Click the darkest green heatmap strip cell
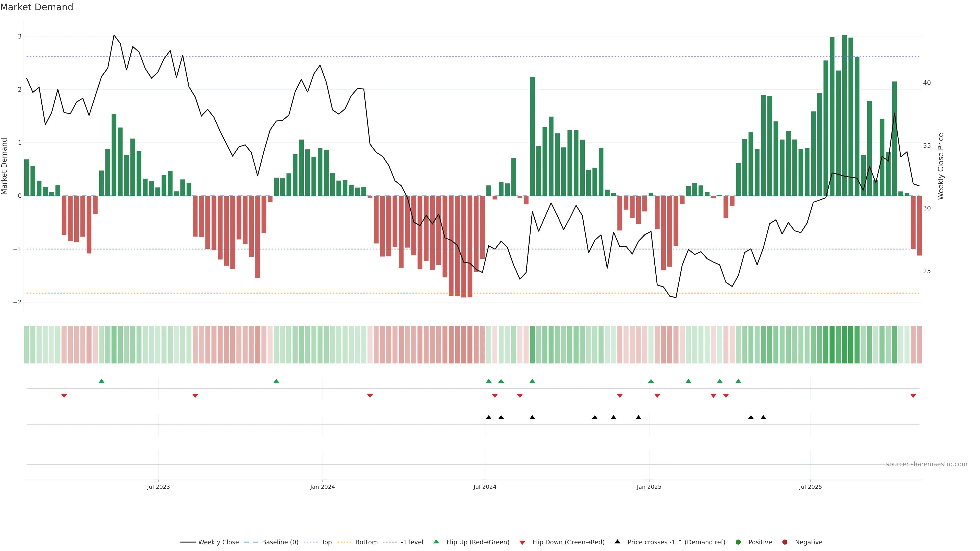The image size is (980, 551). click(x=844, y=345)
